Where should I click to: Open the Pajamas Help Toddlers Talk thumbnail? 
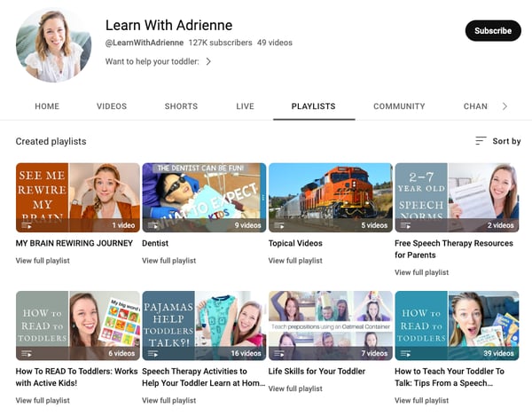point(204,326)
